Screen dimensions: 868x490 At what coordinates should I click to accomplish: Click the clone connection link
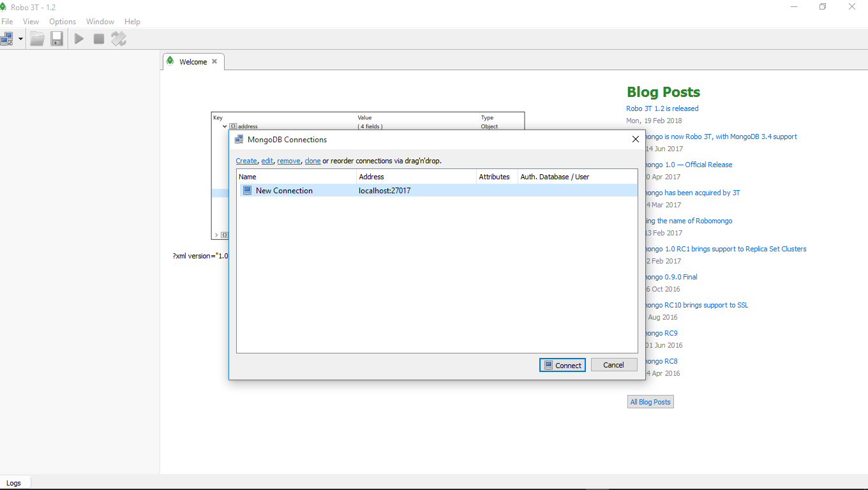pos(313,161)
